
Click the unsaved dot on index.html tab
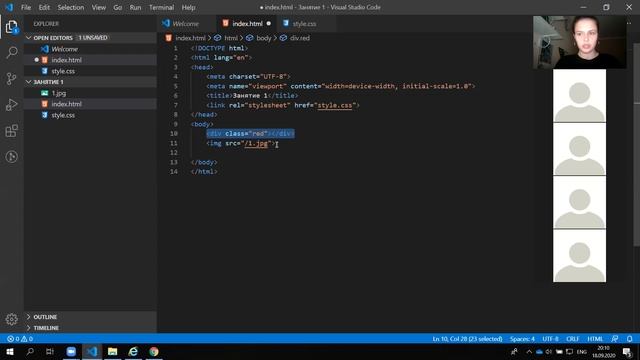[x=269, y=24]
